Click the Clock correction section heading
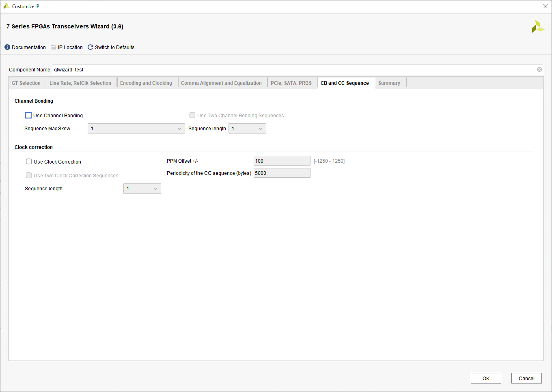The image size is (552, 392). click(x=34, y=147)
